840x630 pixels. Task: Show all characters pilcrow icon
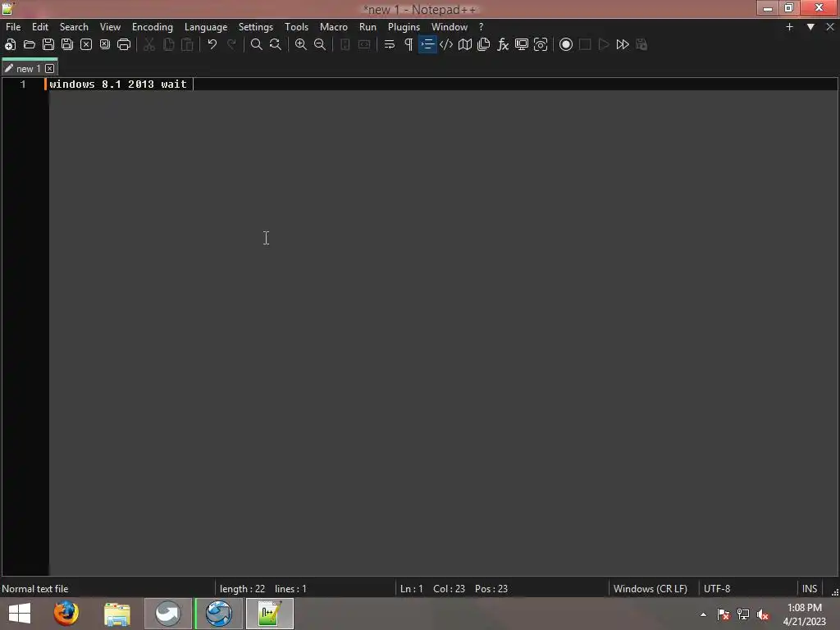pyautogui.click(x=409, y=44)
